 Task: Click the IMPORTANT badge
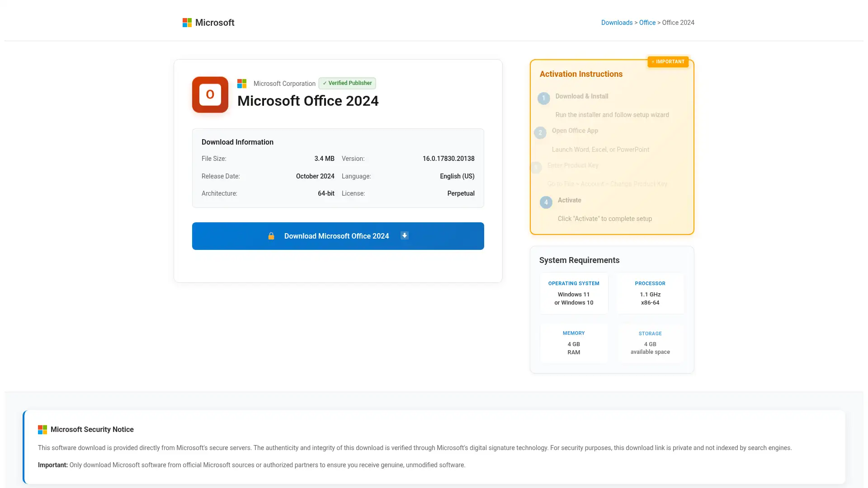tap(668, 61)
